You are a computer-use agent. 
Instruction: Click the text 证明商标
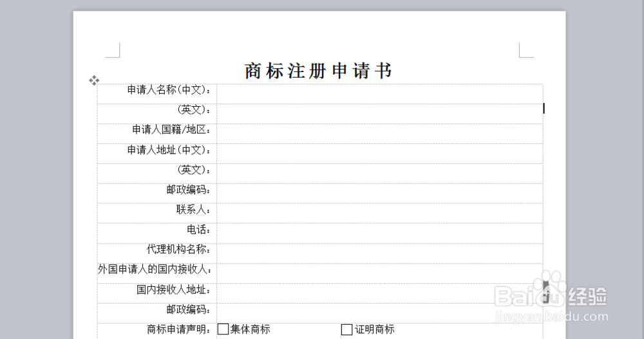pos(375,329)
